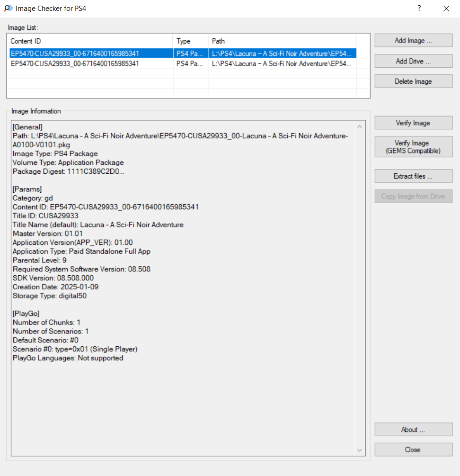Viewport: 460px width, 476px height.
Task: Click the Package Digest: 1111C389C2D0... line
Action: coord(69,171)
